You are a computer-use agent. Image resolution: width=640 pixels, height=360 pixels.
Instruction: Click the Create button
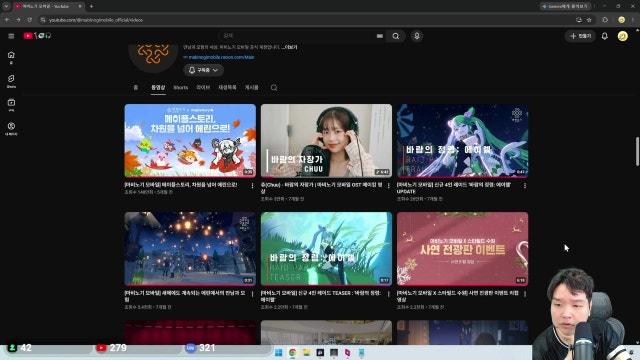[x=580, y=36]
